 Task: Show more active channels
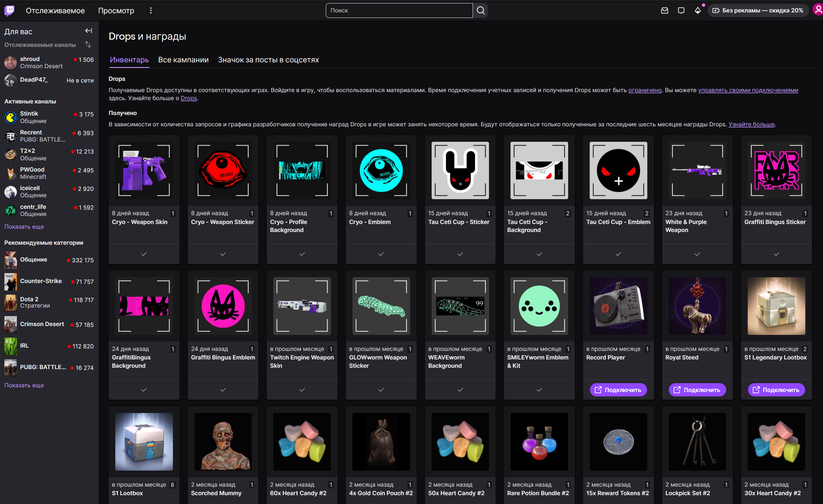point(24,226)
